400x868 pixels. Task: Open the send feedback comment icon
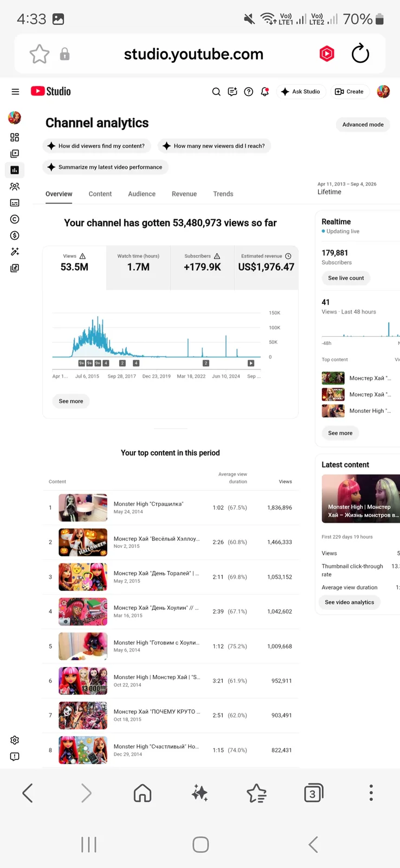tap(233, 92)
